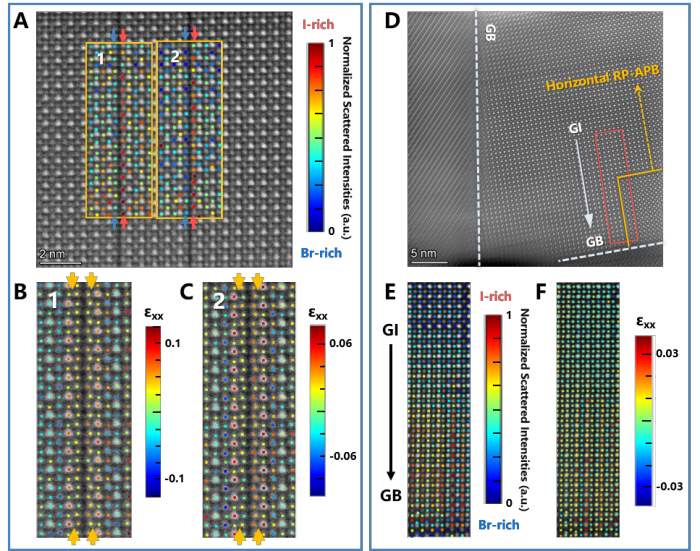Open the enlarged inset 2 intensity map

[x=249, y=410]
